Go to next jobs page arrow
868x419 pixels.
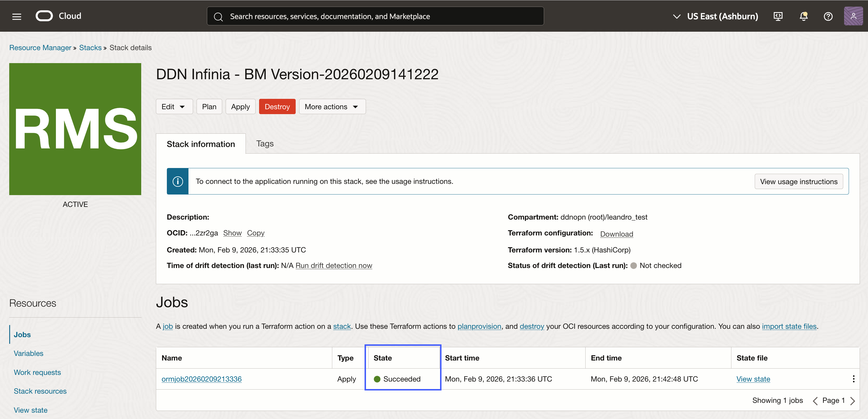point(852,401)
